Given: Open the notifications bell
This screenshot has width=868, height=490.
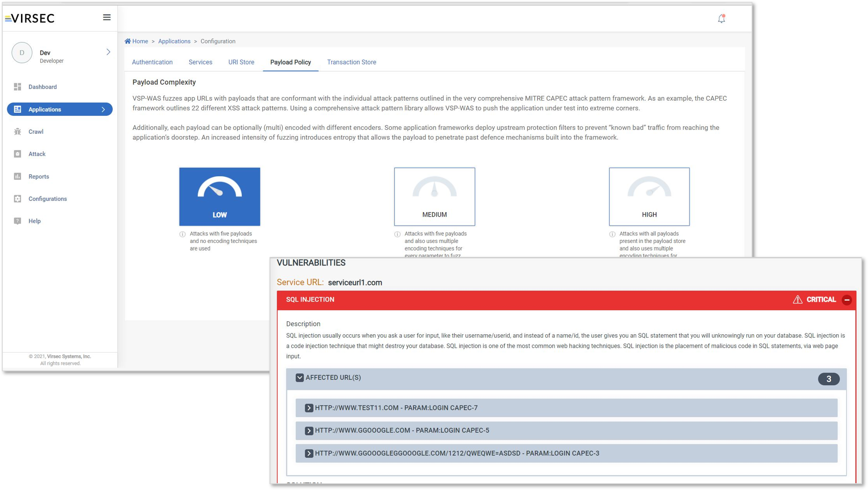Looking at the screenshot, I should [x=721, y=19].
